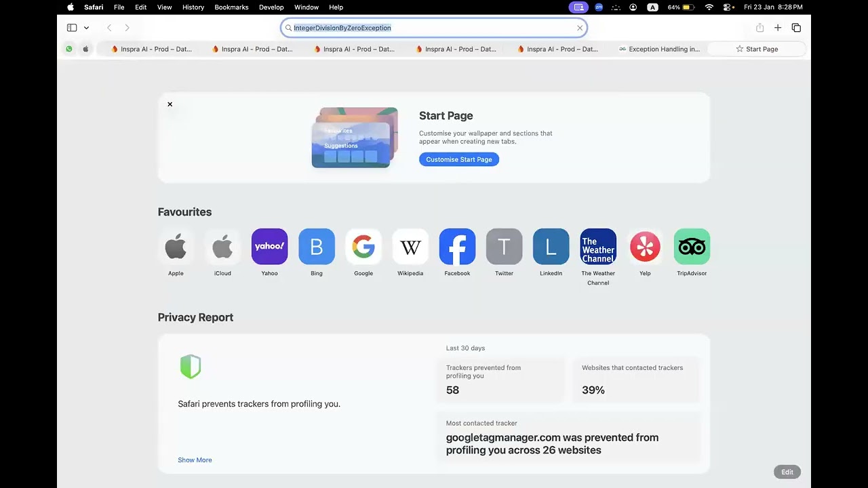The width and height of the screenshot is (868, 488).
Task: Open the Develop menu
Action: point(271,7)
